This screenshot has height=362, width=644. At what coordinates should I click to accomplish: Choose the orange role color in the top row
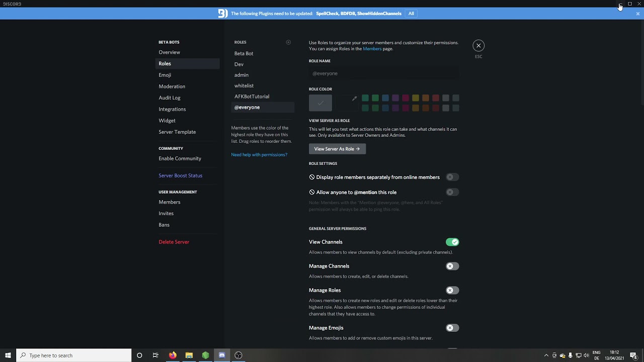(426, 98)
